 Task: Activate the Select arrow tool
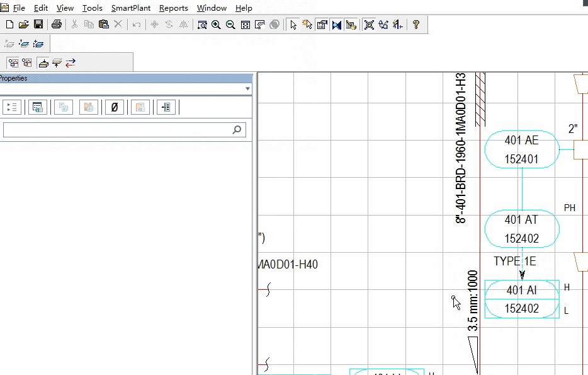point(293,25)
